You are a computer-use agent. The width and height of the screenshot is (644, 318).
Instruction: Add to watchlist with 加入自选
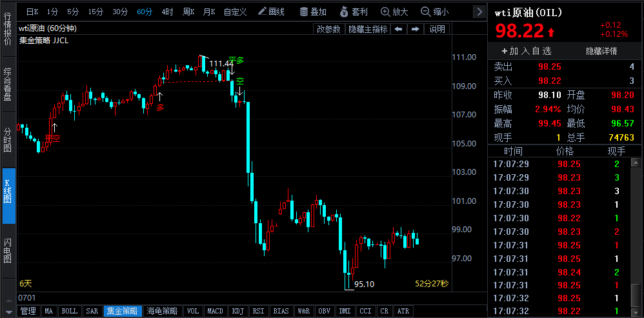(x=527, y=51)
